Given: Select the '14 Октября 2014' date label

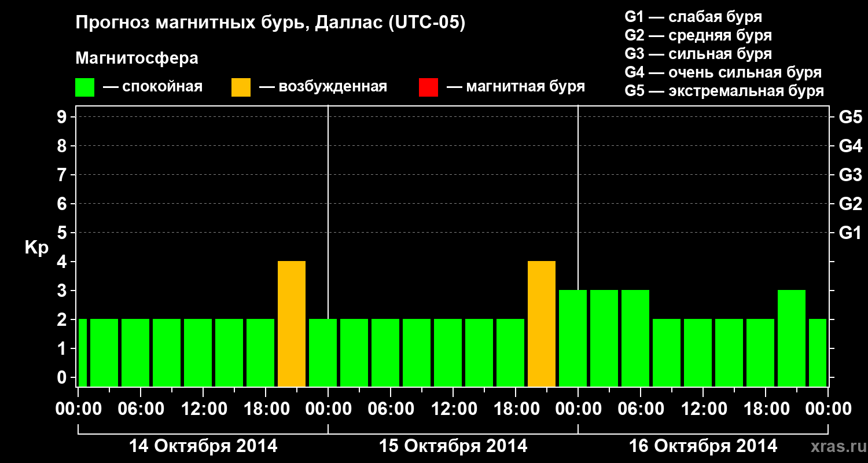Looking at the screenshot, I should coord(203,446).
